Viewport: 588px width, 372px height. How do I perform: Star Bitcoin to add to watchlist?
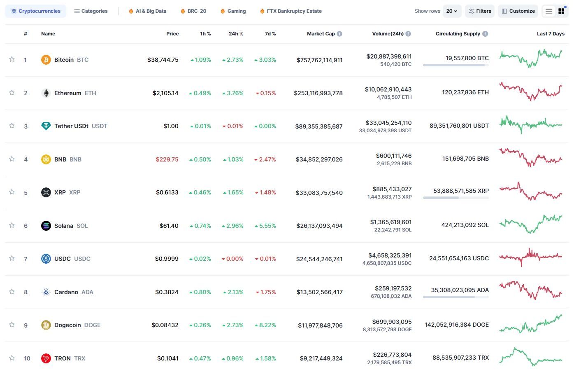[x=12, y=59]
